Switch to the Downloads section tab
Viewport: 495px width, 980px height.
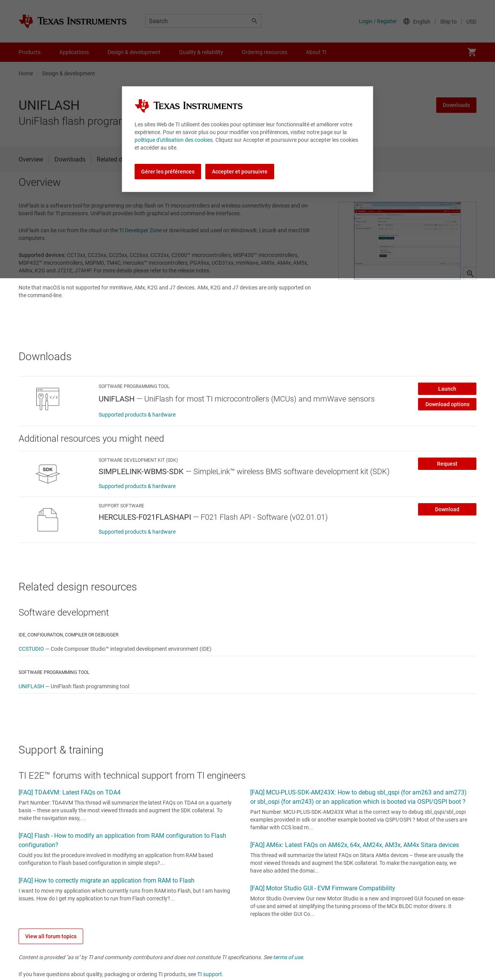(x=70, y=159)
